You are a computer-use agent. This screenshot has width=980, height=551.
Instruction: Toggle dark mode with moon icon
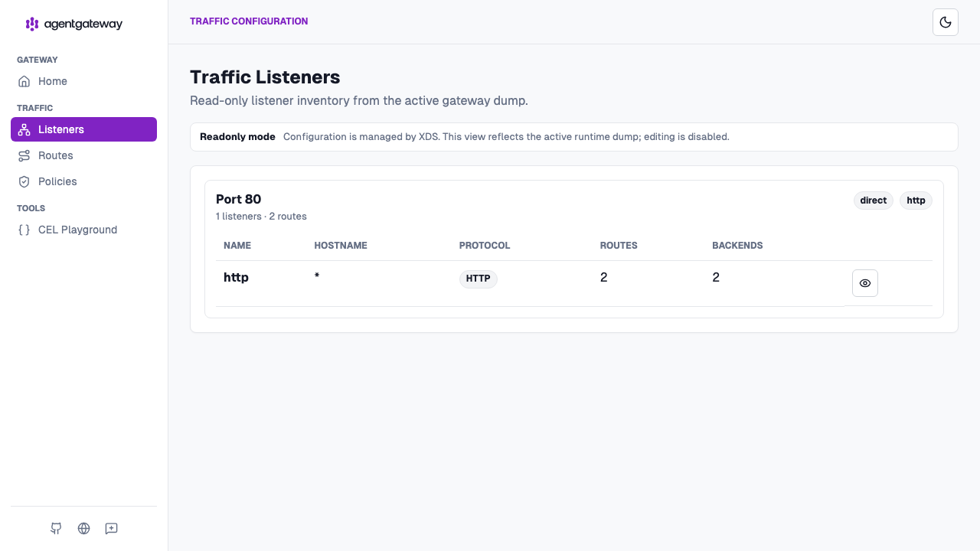pyautogui.click(x=946, y=22)
